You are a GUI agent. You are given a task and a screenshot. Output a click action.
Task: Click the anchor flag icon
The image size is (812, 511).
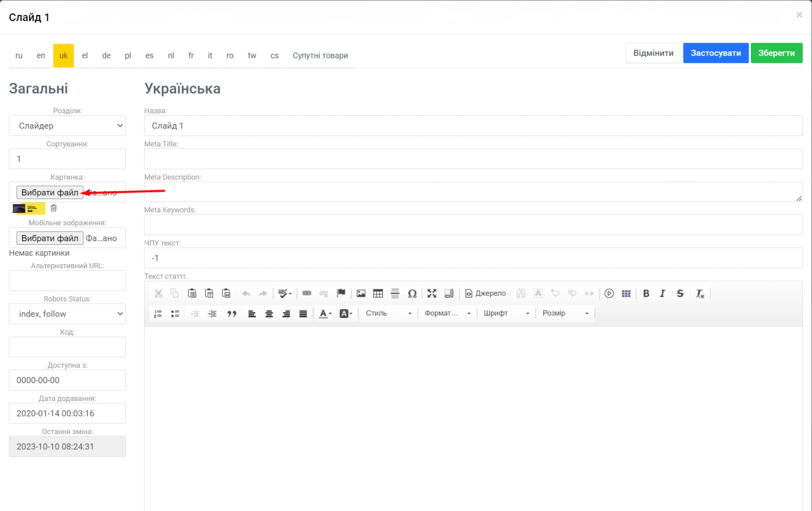pyautogui.click(x=341, y=293)
